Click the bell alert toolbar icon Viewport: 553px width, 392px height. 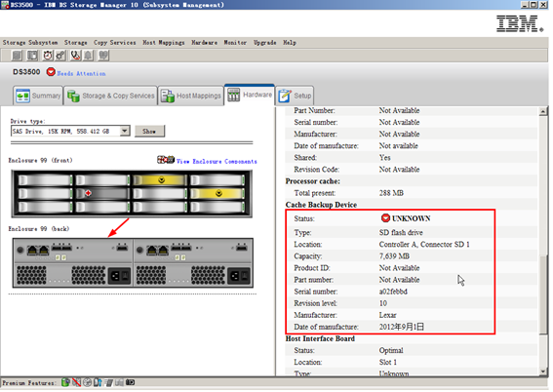(88, 56)
